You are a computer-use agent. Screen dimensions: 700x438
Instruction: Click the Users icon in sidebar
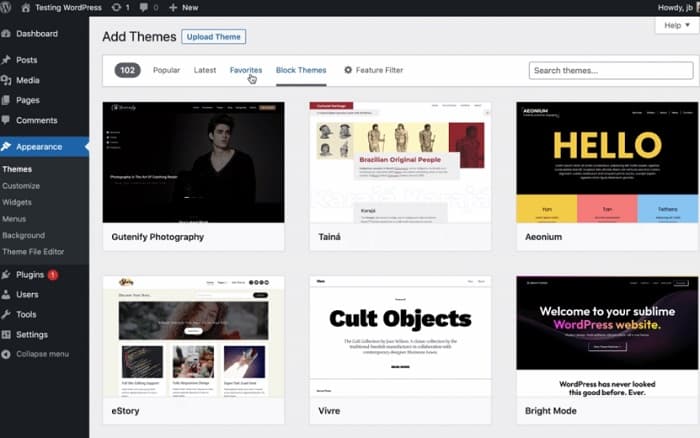(6, 295)
